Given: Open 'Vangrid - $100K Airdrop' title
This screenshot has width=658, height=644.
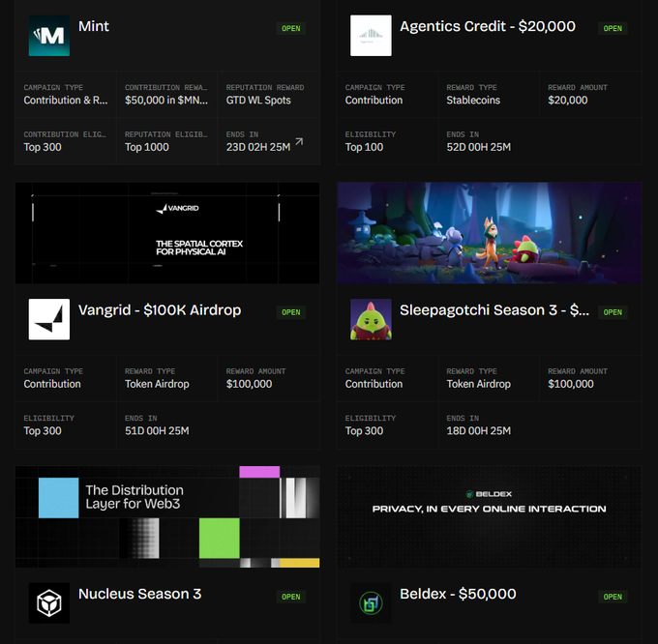Looking at the screenshot, I should 160,310.
